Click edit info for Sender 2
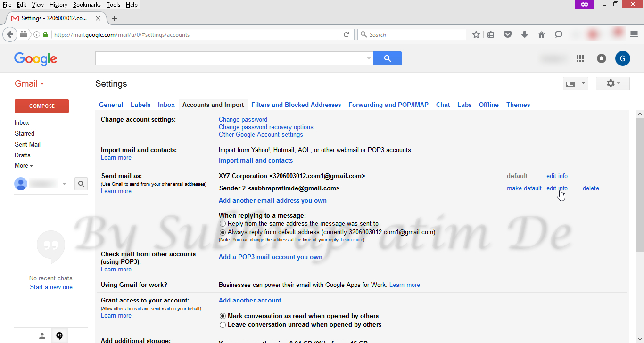The height and width of the screenshot is (343, 644). (x=557, y=188)
